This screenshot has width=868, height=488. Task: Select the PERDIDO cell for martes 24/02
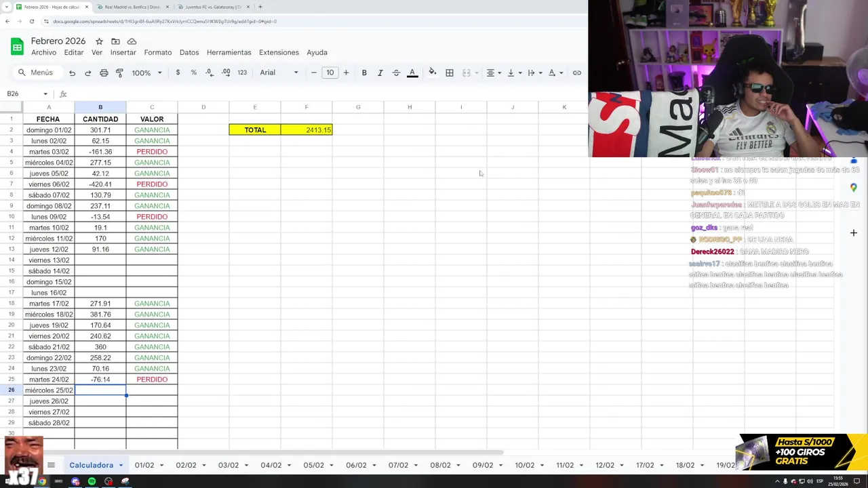(152, 380)
